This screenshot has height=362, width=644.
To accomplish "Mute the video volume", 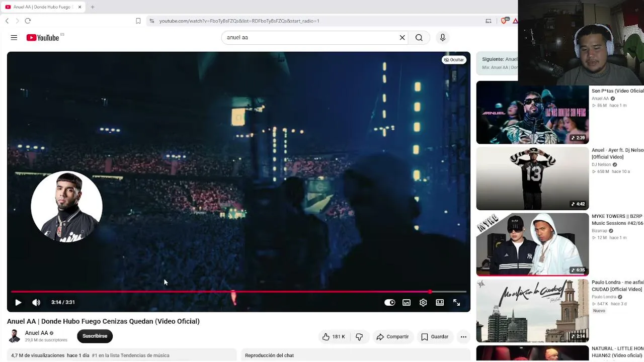I will 36,302.
